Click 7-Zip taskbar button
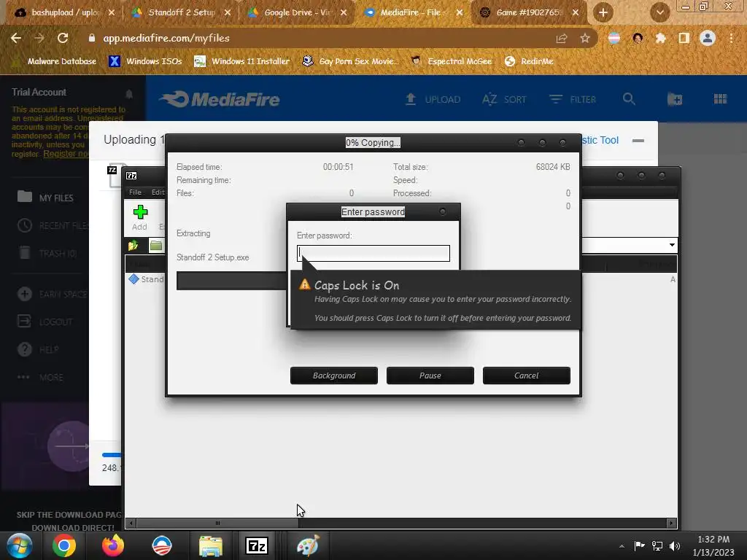This screenshot has height=560, width=747. 256,545
